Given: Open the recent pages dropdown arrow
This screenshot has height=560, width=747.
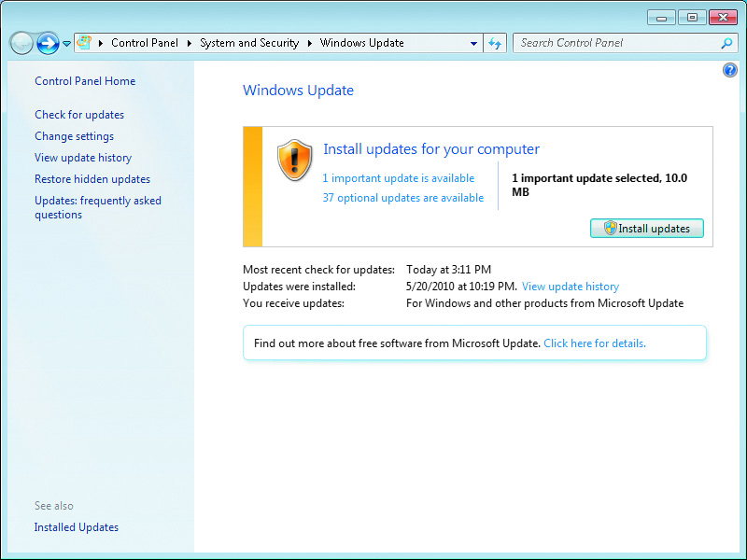Looking at the screenshot, I should coord(66,43).
